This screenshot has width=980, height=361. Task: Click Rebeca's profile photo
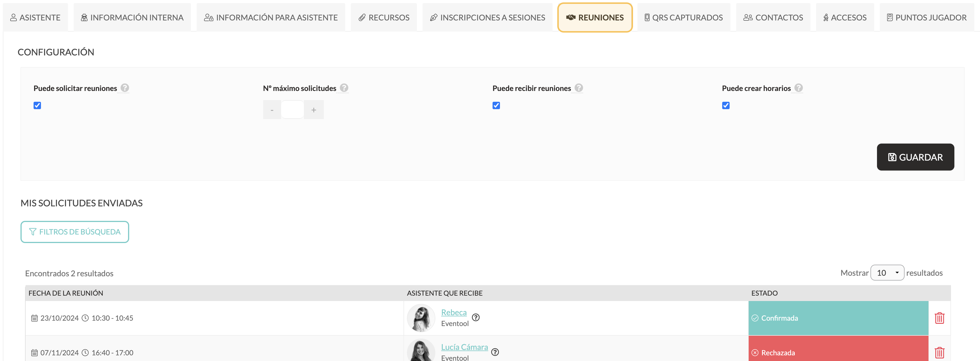click(x=421, y=318)
